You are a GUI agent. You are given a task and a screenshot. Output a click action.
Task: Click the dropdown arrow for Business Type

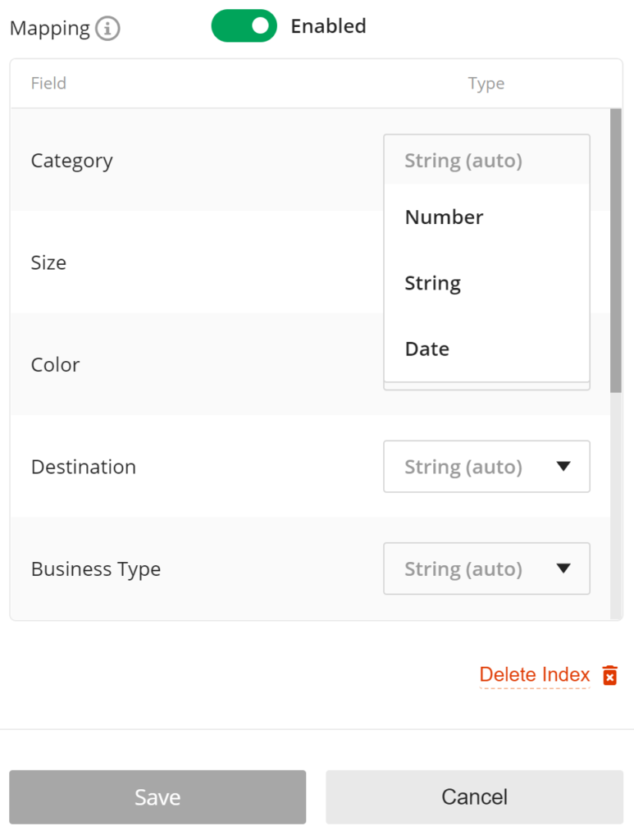[565, 568]
